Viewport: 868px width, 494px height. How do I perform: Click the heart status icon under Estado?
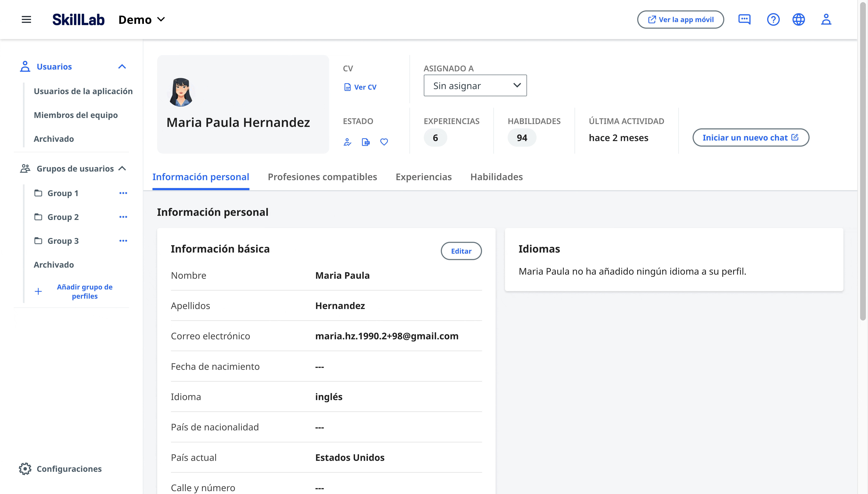pos(384,142)
